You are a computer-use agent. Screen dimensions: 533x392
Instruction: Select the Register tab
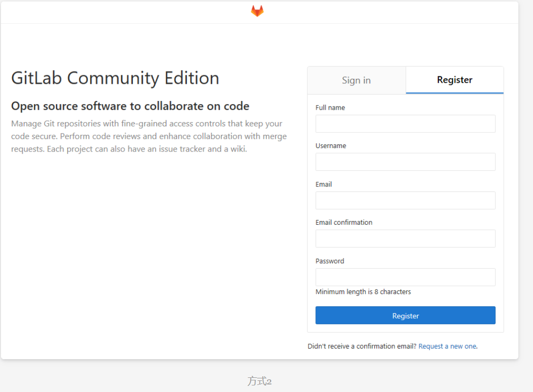click(x=454, y=80)
